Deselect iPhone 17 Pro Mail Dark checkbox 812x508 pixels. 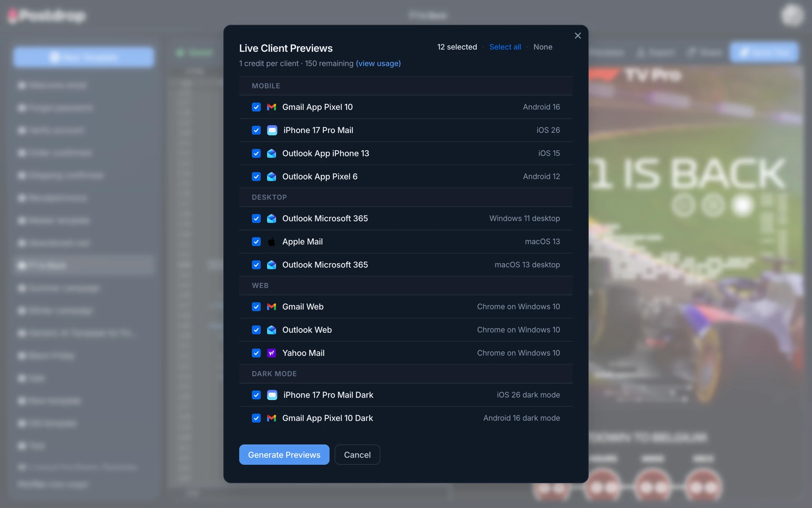click(256, 395)
